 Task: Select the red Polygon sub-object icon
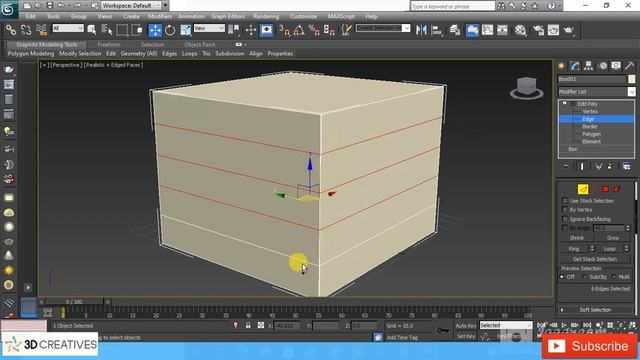click(605, 189)
